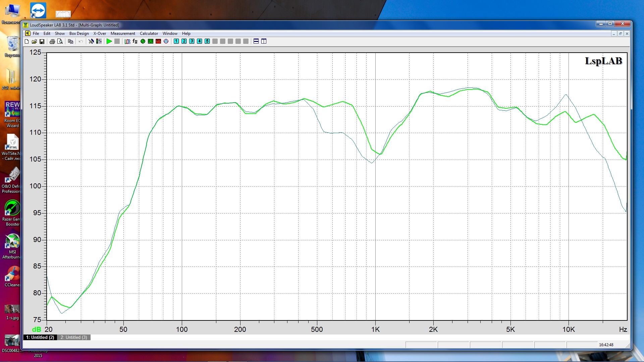Create a new file with the toolbar icon
The image size is (644, 362).
(x=27, y=41)
